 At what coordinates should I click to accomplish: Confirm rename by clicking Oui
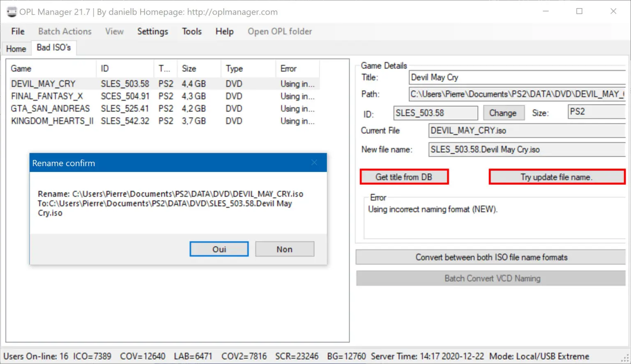tap(219, 249)
